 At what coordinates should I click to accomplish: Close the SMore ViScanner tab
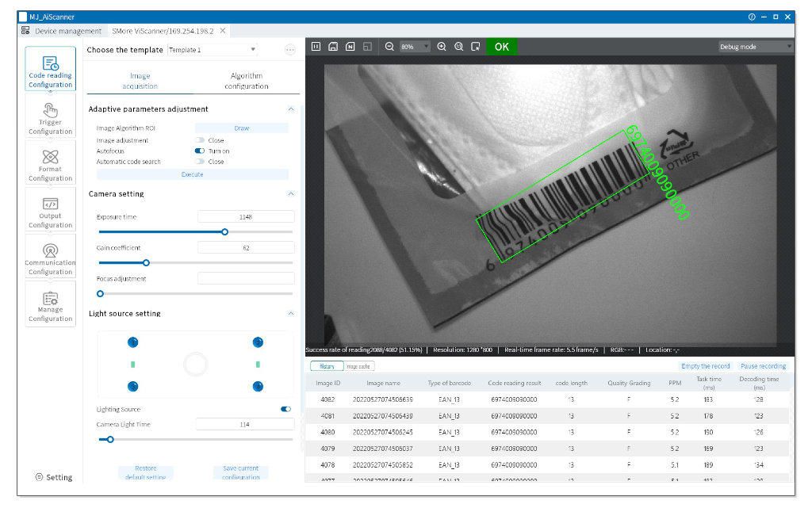click(x=223, y=31)
